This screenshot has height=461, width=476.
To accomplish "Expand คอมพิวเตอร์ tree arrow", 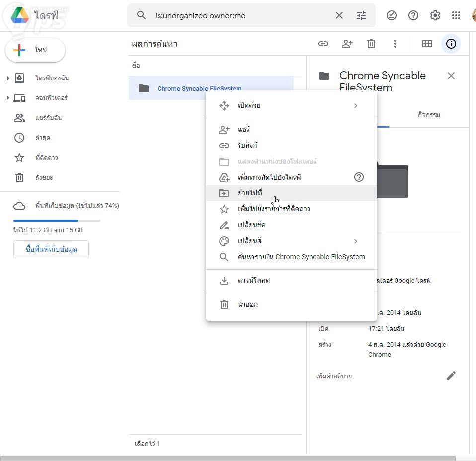I will (8, 98).
